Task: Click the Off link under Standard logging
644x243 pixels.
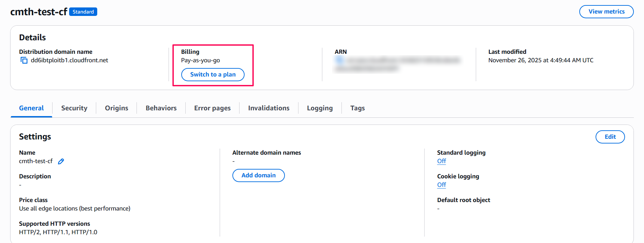Action: [441, 161]
